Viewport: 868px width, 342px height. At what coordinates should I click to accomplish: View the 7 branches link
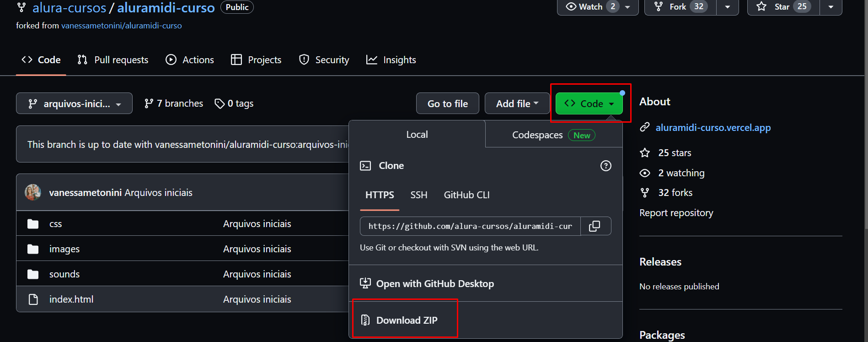point(174,103)
